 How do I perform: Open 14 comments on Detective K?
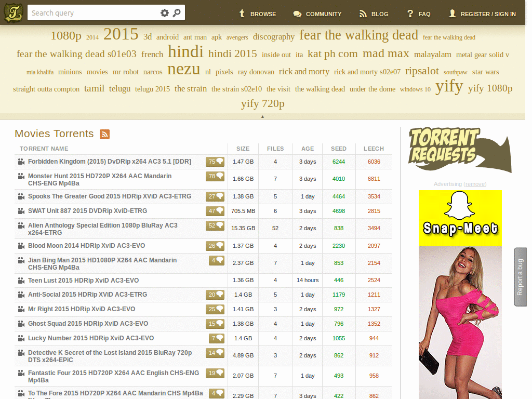215,353
